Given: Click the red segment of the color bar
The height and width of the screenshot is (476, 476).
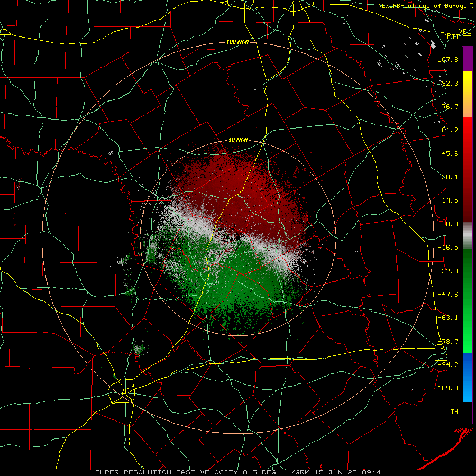Looking at the screenshot, I should [467, 169].
